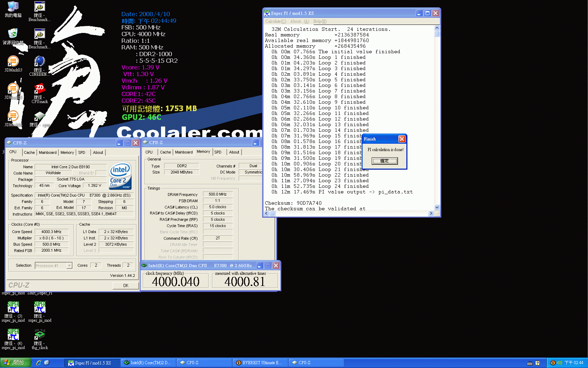Launch 3DMark03 desktop icon
Screen dimensions: 588x368
(13, 64)
